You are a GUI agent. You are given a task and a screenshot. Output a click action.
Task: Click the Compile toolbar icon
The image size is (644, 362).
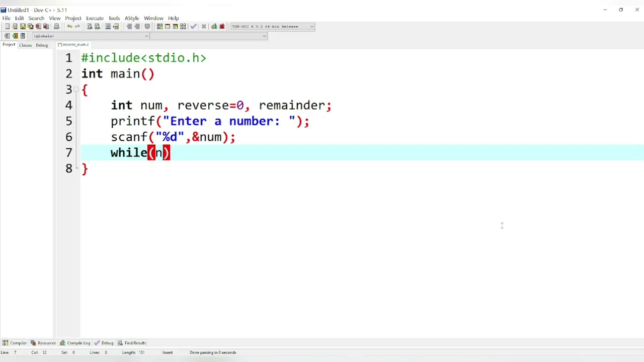click(159, 26)
